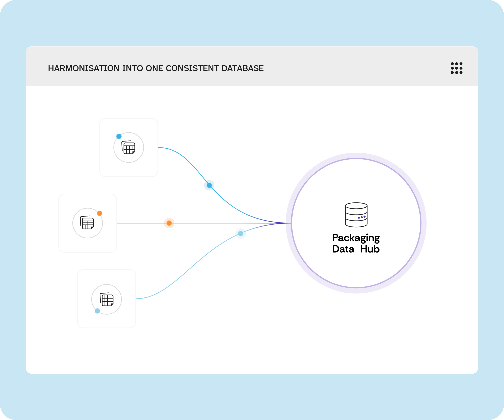Select the orange node on the straight line

pos(169,223)
